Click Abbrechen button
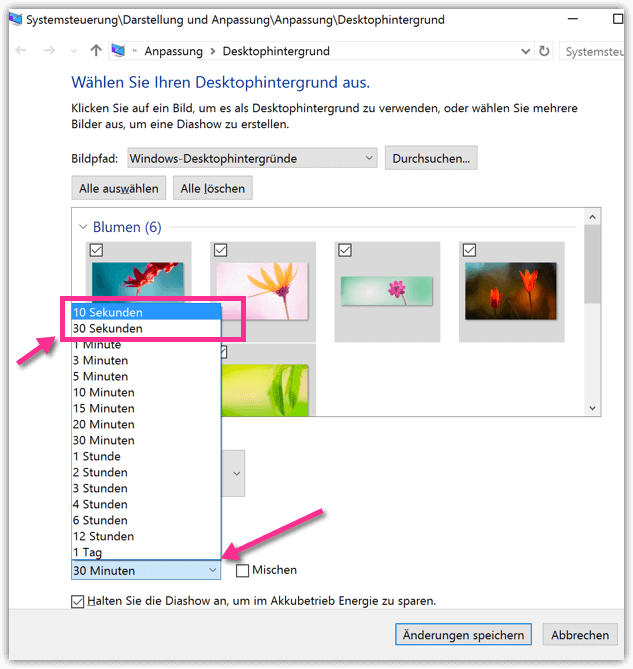This screenshot has width=633, height=669. pos(580,635)
